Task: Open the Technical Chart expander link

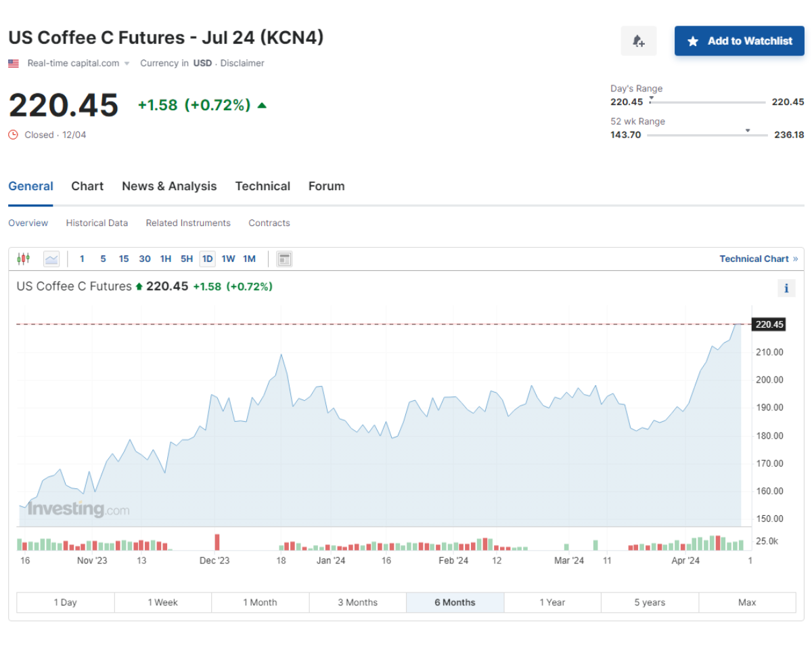Action: pyautogui.click(x=759, y=259)
